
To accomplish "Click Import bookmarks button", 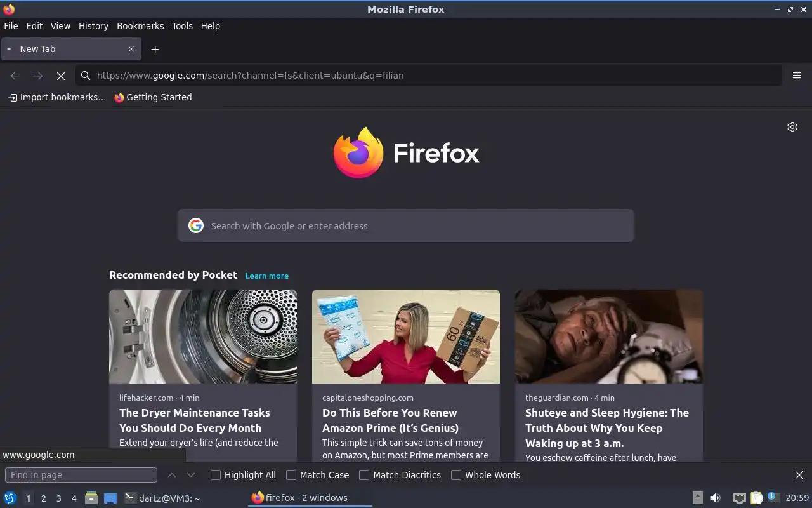I will (56, 97).
